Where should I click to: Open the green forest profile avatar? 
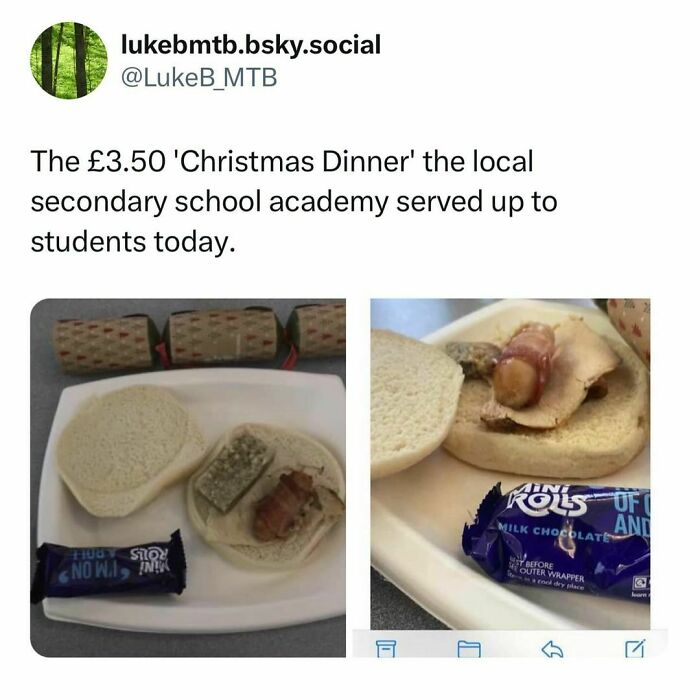[69, 60]
